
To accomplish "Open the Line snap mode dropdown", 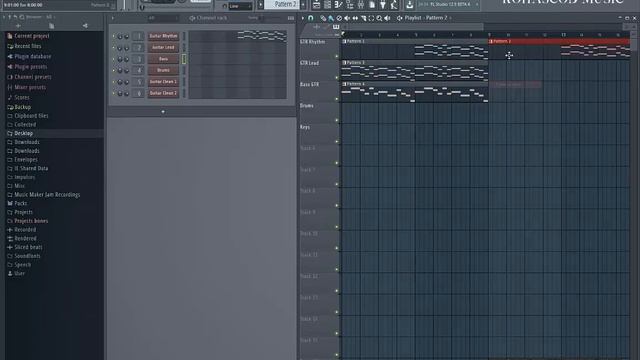I will pos(240,6).
